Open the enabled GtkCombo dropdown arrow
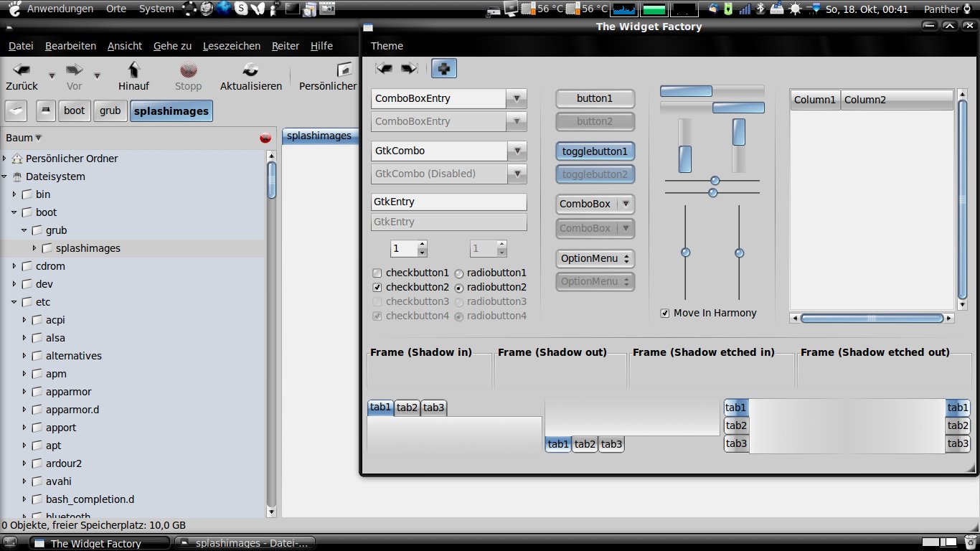 click(x=517, y=151)
